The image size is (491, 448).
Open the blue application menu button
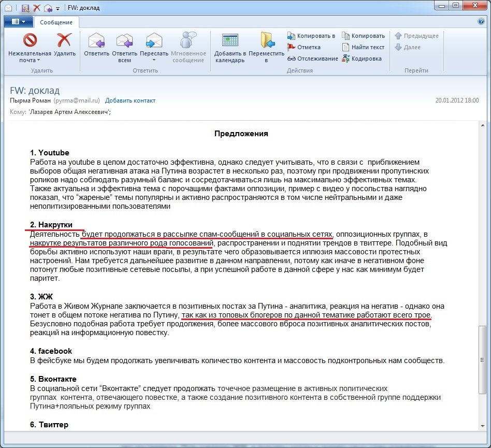18,22
